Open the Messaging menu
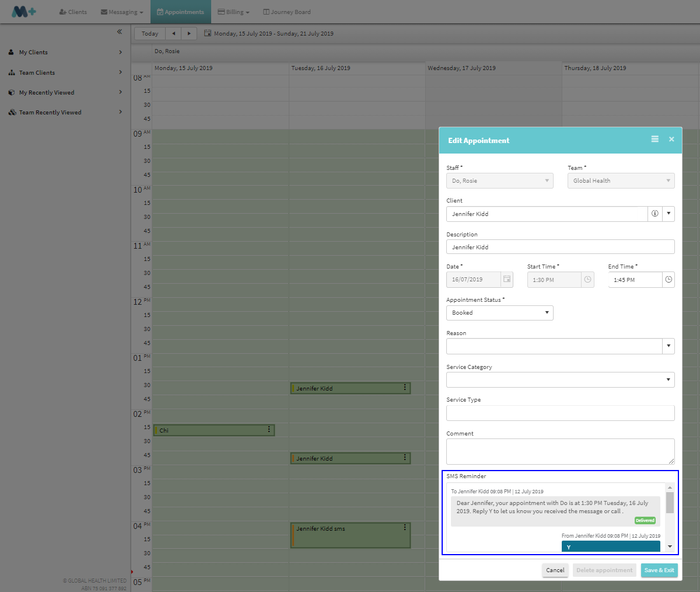 pos(122,12)
